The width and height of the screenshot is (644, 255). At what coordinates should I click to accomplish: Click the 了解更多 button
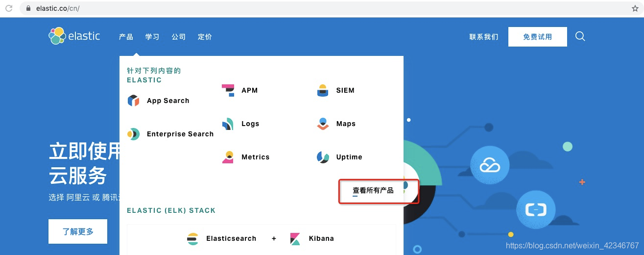coord(78,231)
